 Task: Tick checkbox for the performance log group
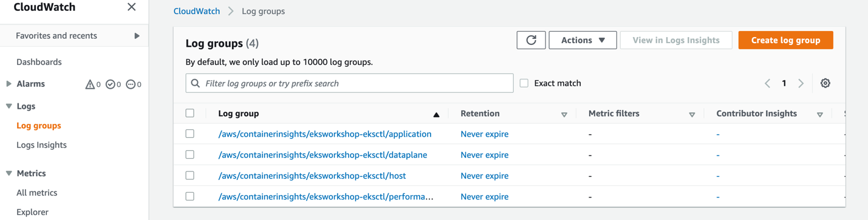[x=190, y=196]
